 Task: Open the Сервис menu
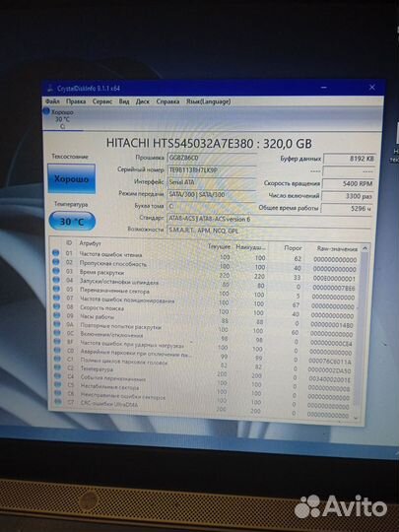[102, 101]
